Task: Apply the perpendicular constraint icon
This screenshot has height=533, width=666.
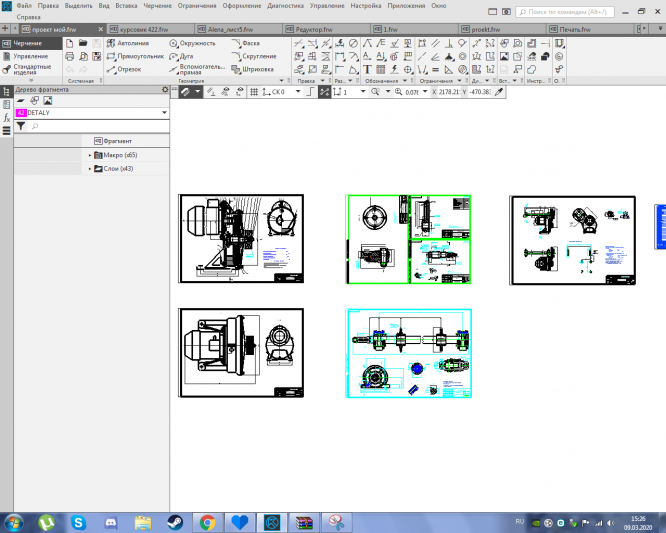Action: (x=449, y=43)
